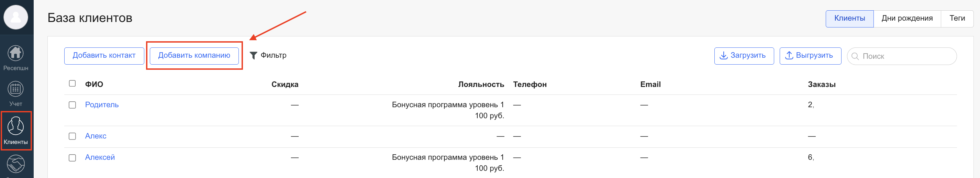The width and height of the screenshot is (980, 178).
Task: Select the checkbox for Алексей
Action: pyautogui.click(x=72, y=158)
